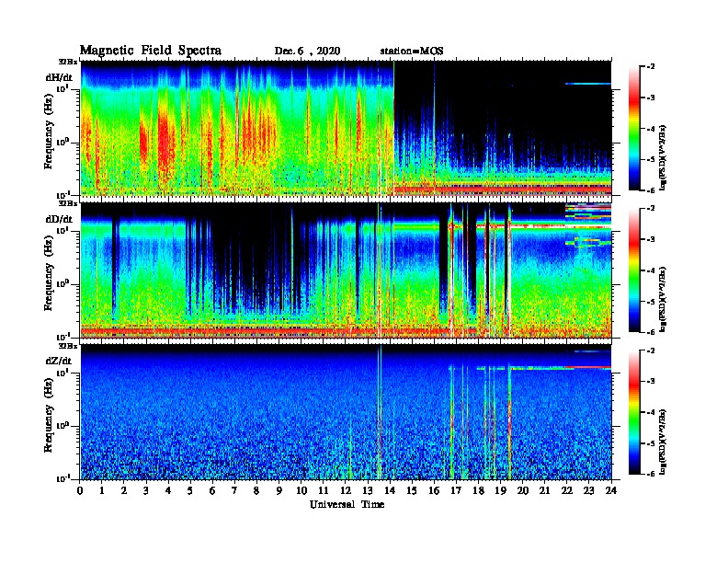Image resolution: width=728 pixels, height=563 pixels.
Task: Click hour 12 on the time axis
Action: (x=346, y=490)
